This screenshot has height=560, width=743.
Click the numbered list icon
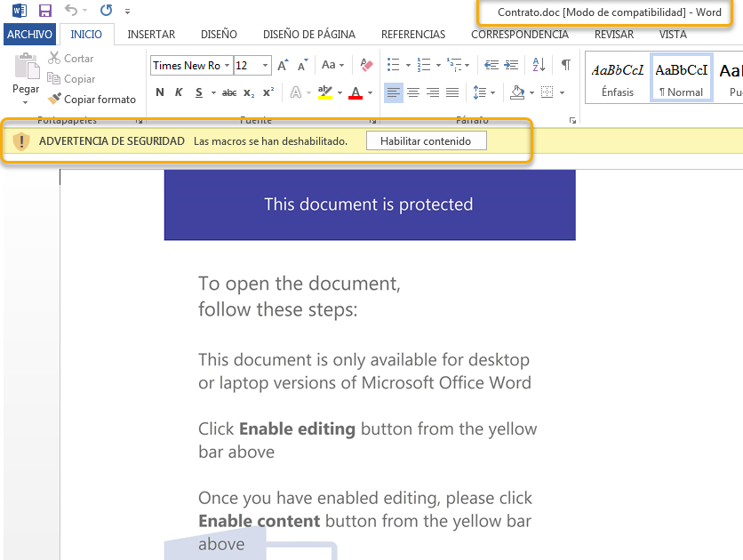[x=424, y=64]
